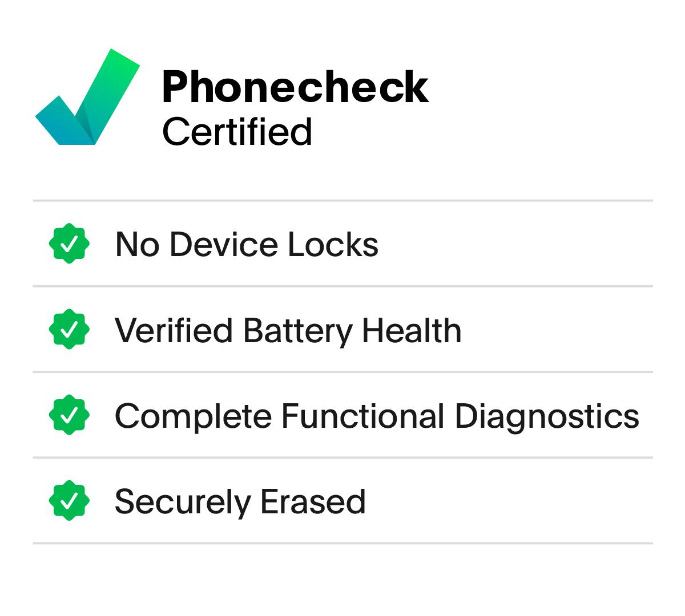This screenshot has height=616, width=685.
Task: Click the Securely Erased label
Action: (240, 501)
